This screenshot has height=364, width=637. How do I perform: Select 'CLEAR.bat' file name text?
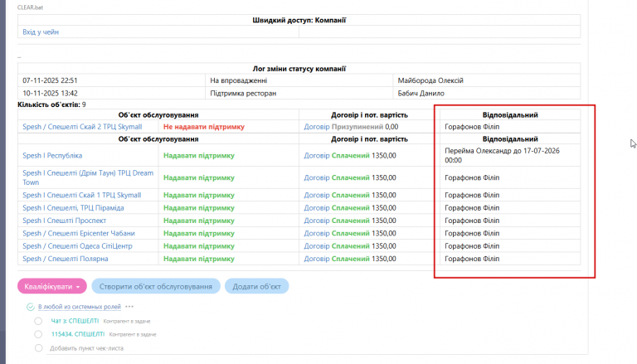(x=30, y=7)
